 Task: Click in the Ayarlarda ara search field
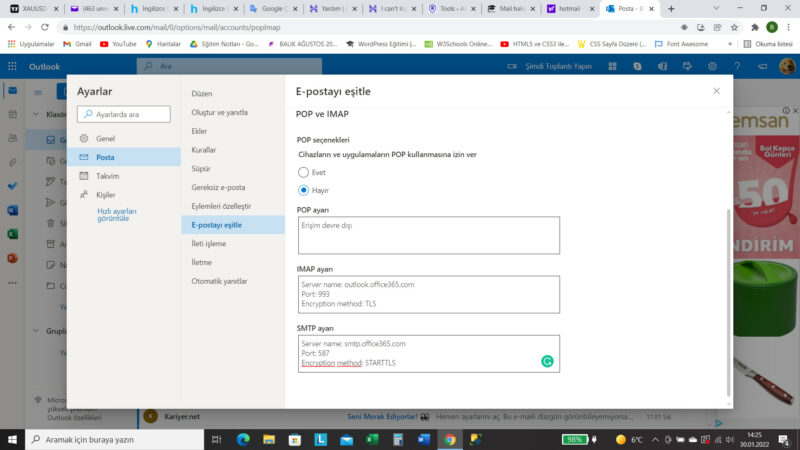(124, 114)
